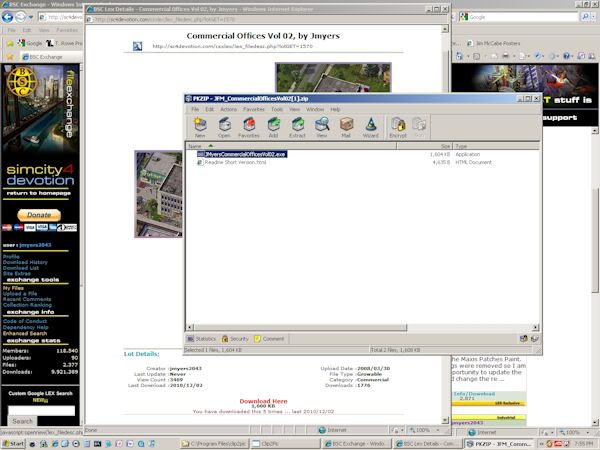Screen dimensions: 600x450
Task: Switch to the Security tab in PKZIP
Action: pos(235,339)
